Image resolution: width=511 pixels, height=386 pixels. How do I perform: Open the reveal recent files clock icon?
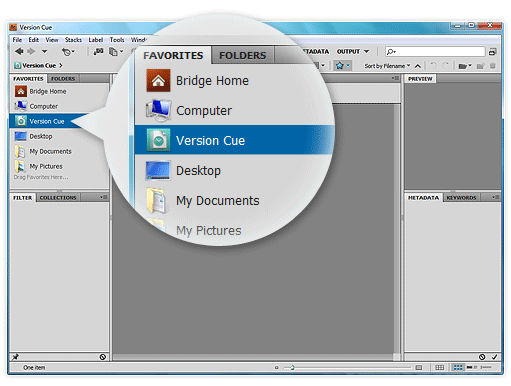click(x=68, y=52)
